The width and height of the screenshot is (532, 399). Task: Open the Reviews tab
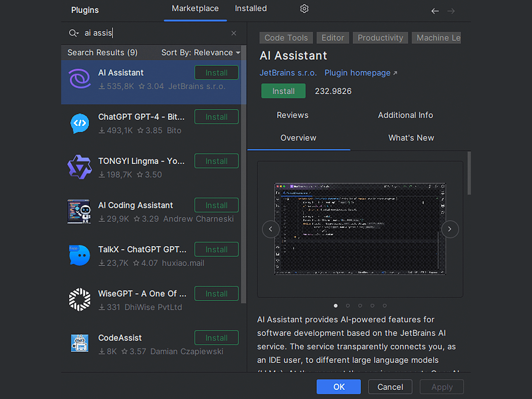[292, 115]
